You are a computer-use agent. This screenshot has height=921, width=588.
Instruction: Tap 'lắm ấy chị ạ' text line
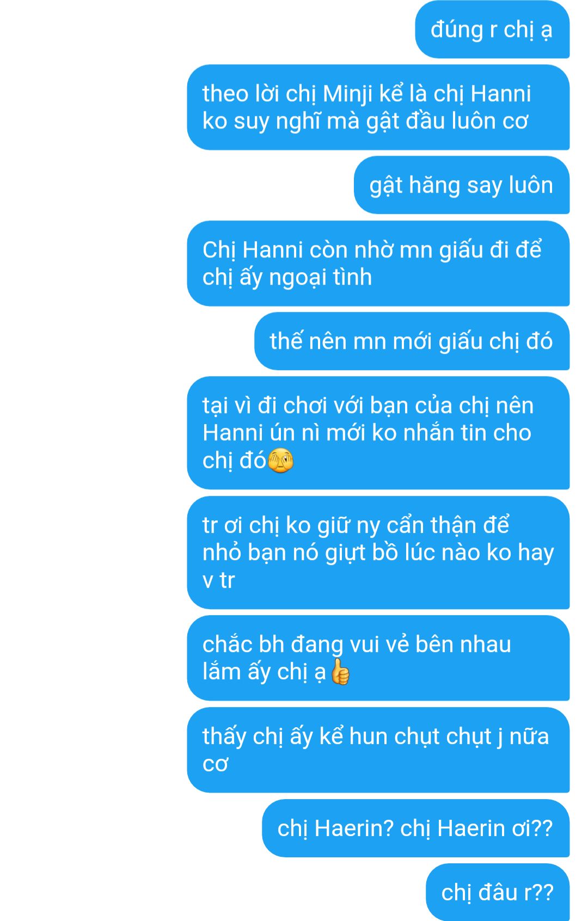(x=264, y=672)
